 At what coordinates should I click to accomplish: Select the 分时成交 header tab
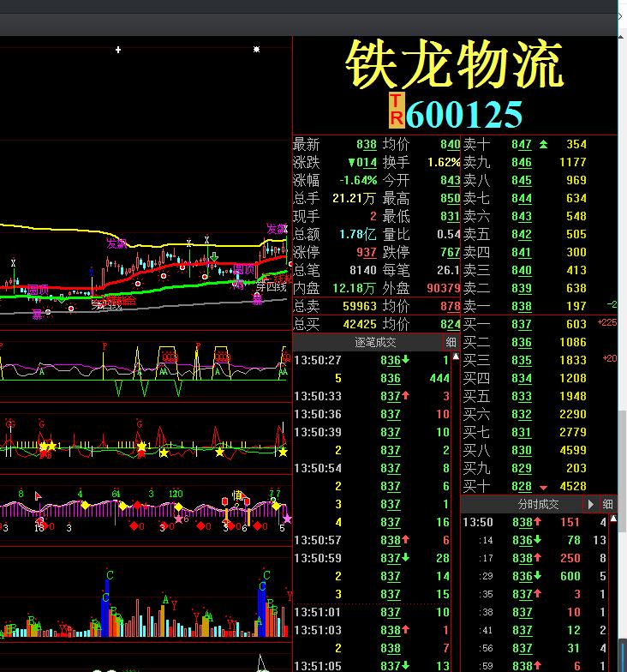[538, 504]
